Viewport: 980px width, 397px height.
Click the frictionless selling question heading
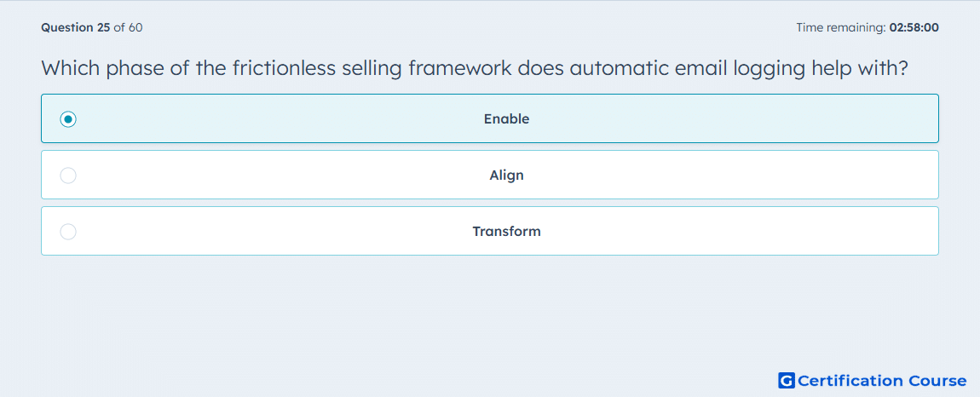tap(475, 68)
